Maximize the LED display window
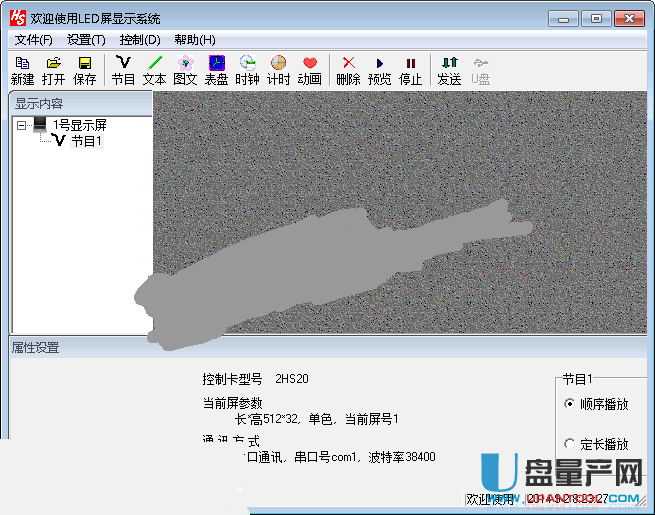Viewport: 655px width, 515px height. [596, 19]
